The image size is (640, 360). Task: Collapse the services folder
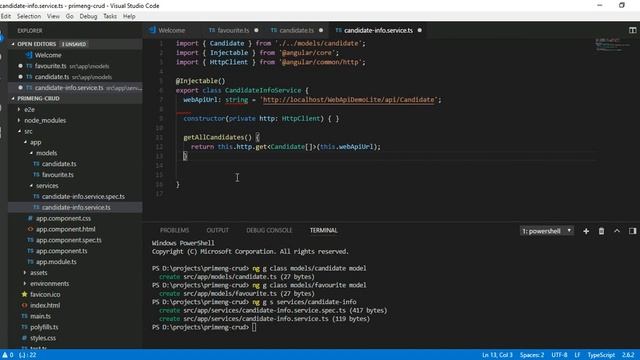pos(31,186)
